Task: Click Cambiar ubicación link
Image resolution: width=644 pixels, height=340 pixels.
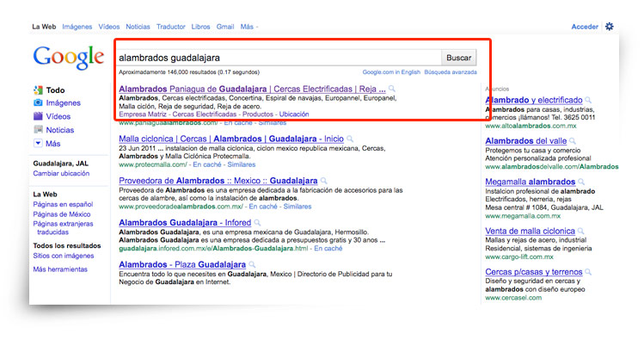Action: (61, 174)
